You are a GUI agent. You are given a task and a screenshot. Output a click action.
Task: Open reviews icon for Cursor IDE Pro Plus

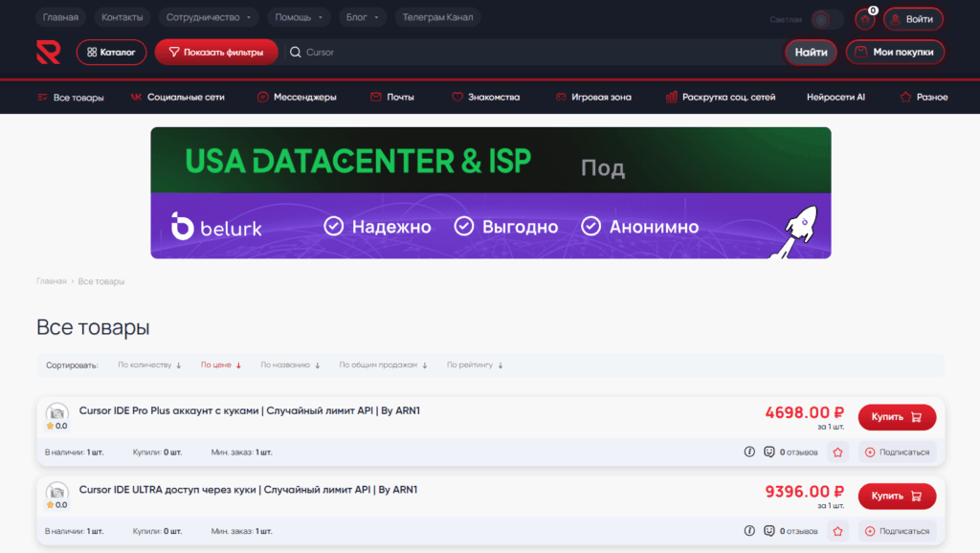click(x=769, y=452)
